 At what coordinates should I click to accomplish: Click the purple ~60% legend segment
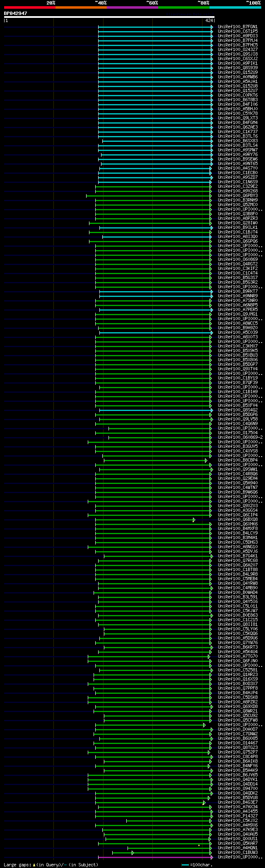(x=132, y=7)
